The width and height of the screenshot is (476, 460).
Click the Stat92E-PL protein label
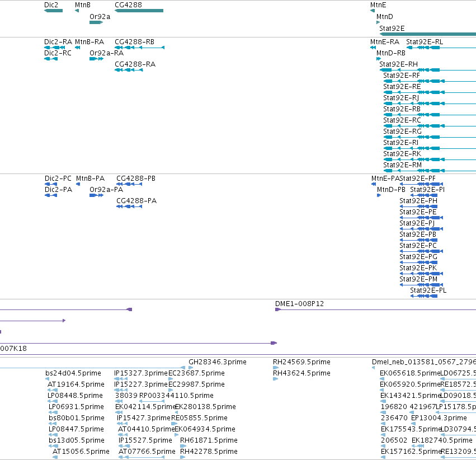pos(428,291)
